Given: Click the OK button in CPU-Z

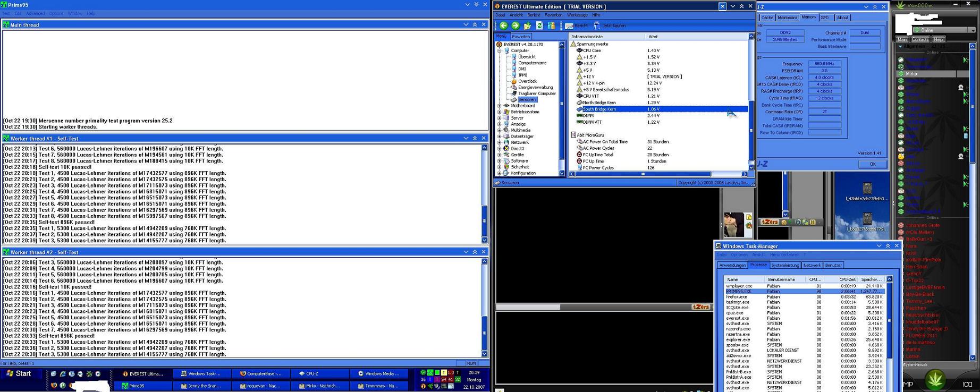Looking at the screenshot, I should [x=872, y=164].
